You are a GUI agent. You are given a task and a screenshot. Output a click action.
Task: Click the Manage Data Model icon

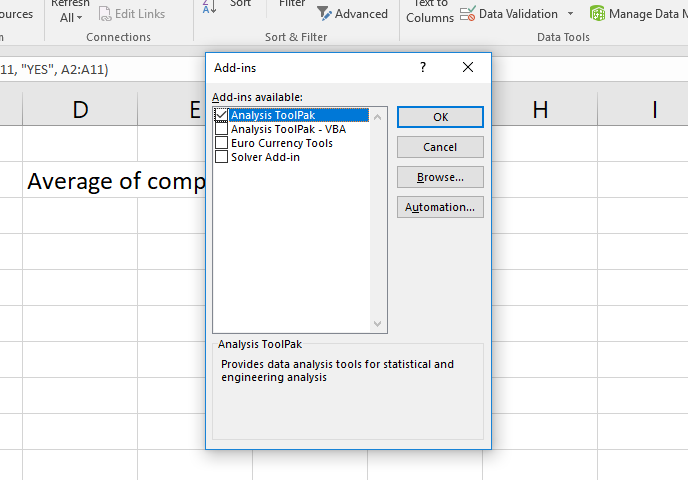(597, 14)
